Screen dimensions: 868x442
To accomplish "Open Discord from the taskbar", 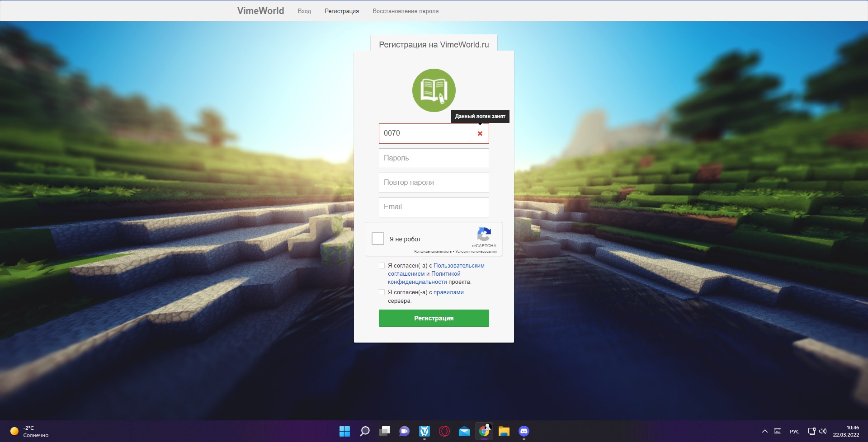I will click(x=524, y=431).
